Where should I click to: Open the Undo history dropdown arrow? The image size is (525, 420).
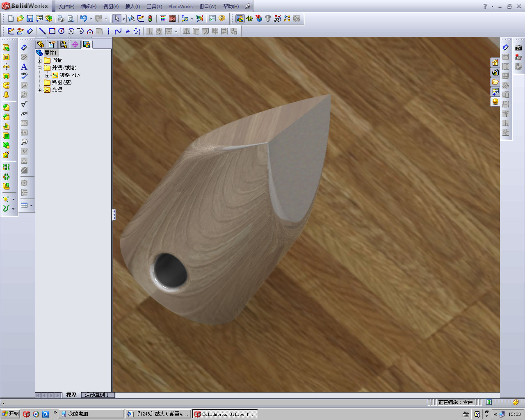(91, 19)
